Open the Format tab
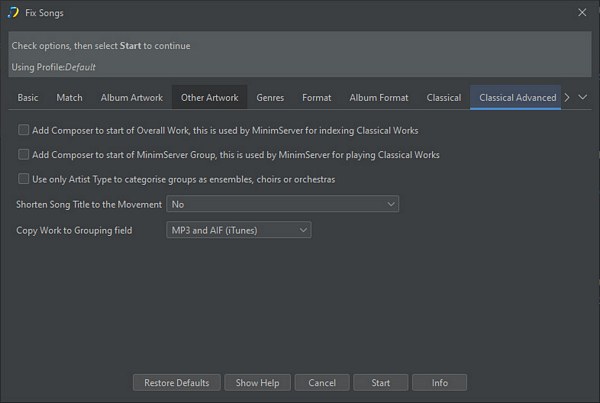The width and height of the screenshot is (600, 403). tap(317, 98)
